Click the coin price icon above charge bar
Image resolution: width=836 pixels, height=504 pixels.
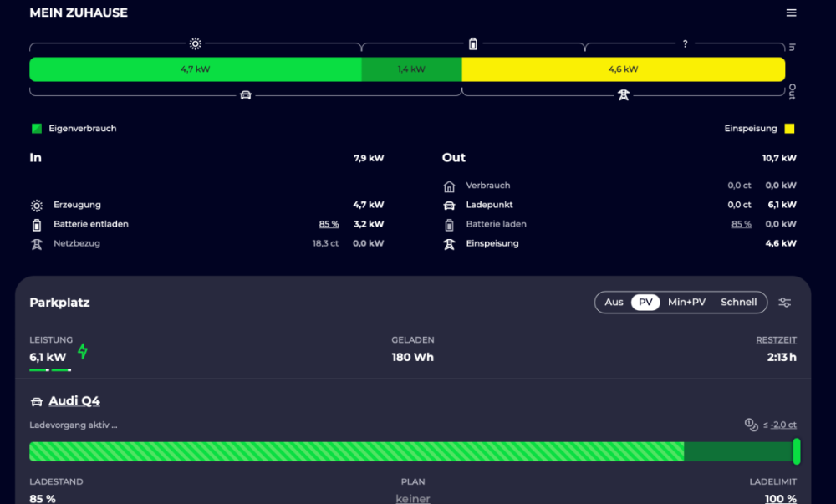click(751, 425)
